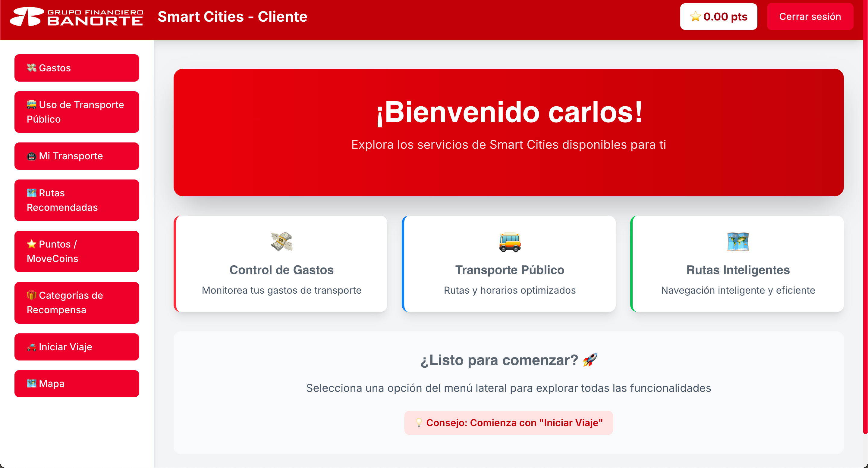The width and height of the screenshot is (868, 468).
Task: Click the ¡Bienvenido carlos! welcome banner
Action: coord(508,132)
